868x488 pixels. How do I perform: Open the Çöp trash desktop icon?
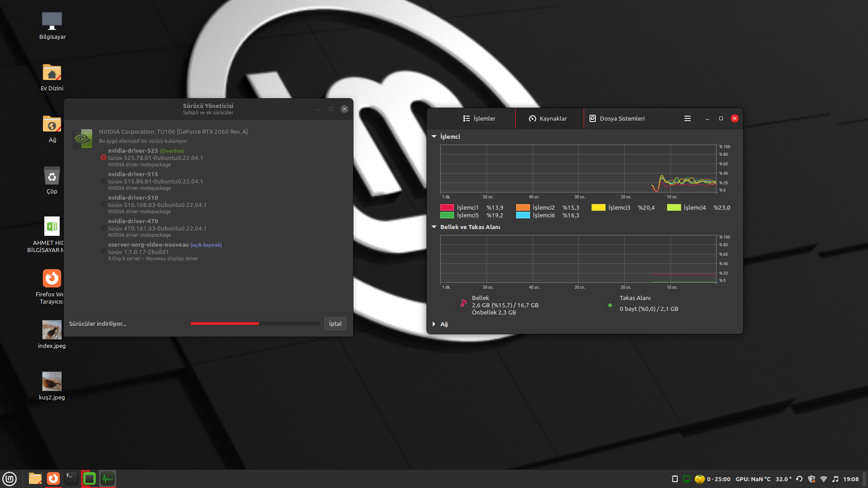[x=52, y=176]
